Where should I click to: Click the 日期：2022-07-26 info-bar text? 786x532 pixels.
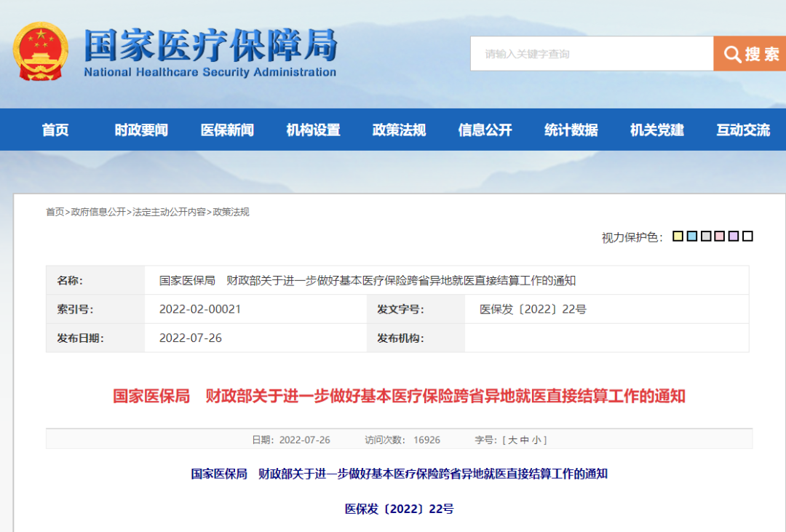pos(290,440)
